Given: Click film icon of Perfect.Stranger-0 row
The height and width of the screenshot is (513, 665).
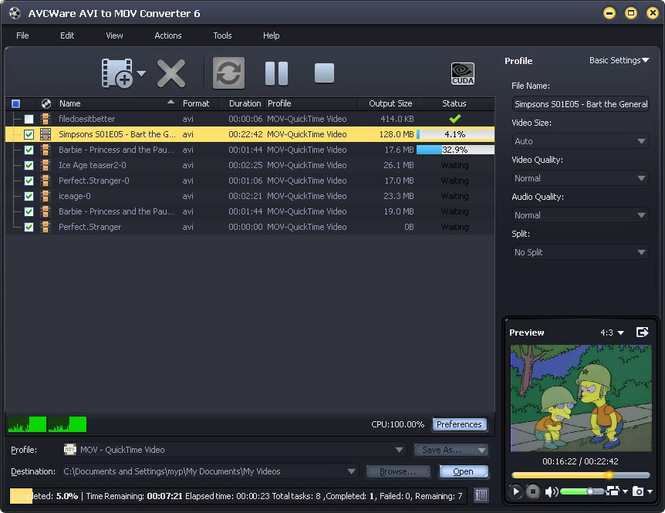Looking at the screenshot, I should [45, 181].
